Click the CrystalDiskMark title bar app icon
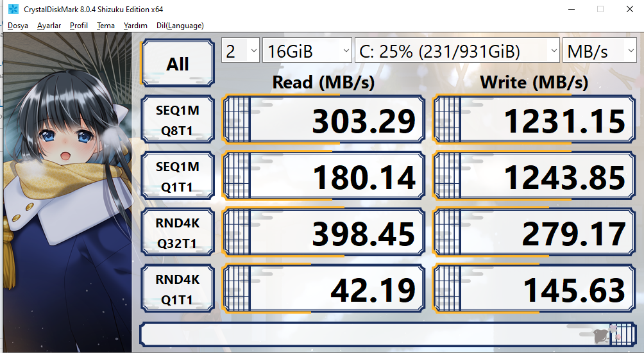Screen dimensions: 644x353 click(x=13, y=9)
